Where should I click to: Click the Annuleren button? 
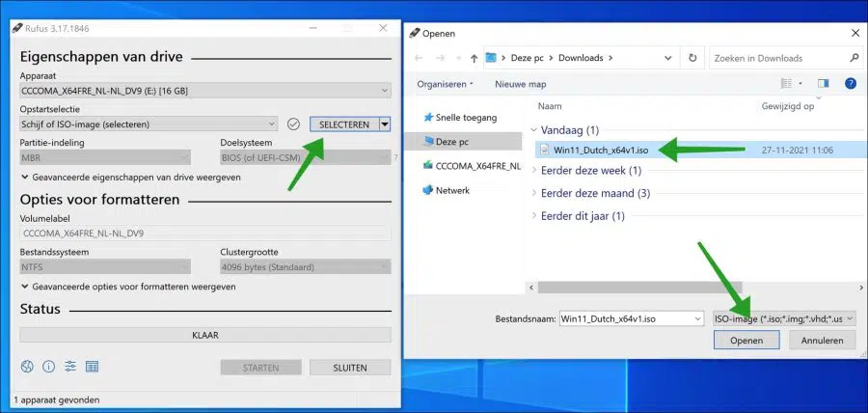click(822, 341)
